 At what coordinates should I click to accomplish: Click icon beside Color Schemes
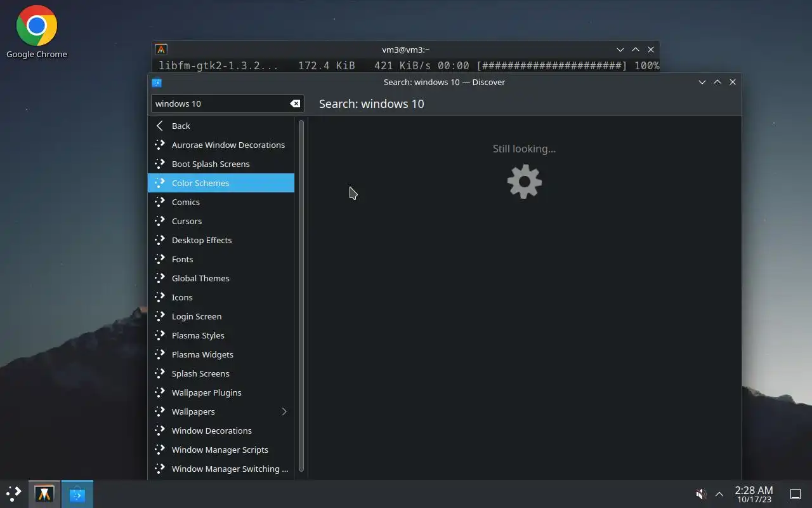160,183
